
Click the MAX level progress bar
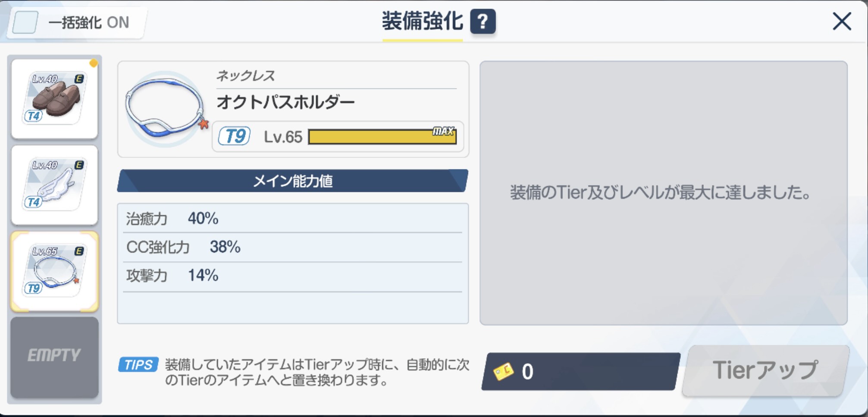(382, 136)
